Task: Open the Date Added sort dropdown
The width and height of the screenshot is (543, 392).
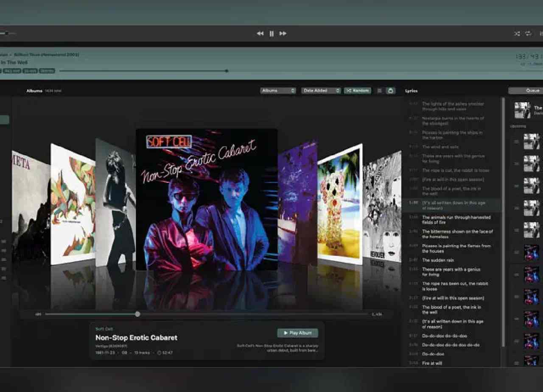Action: click(321, 91)
